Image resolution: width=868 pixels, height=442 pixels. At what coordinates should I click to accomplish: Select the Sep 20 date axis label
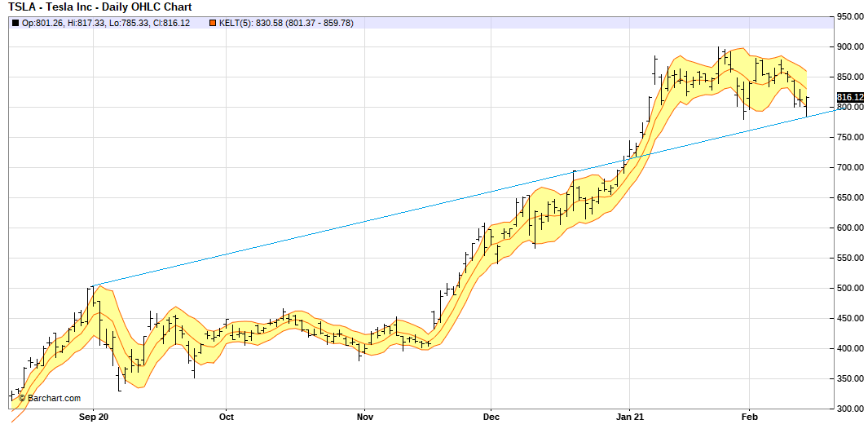pos(93,417)
